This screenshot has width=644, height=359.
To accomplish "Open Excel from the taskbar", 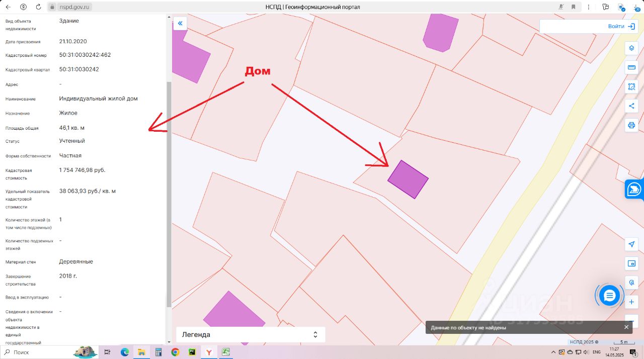I will point(226,352).
